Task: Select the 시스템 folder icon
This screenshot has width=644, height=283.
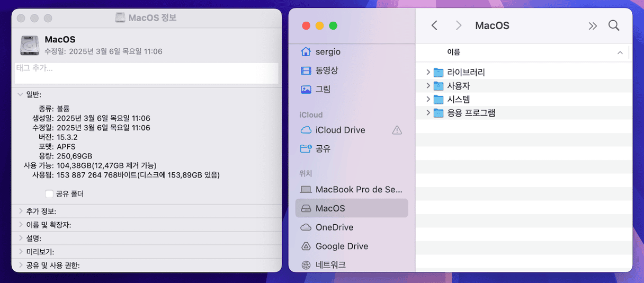Action: 438,99
